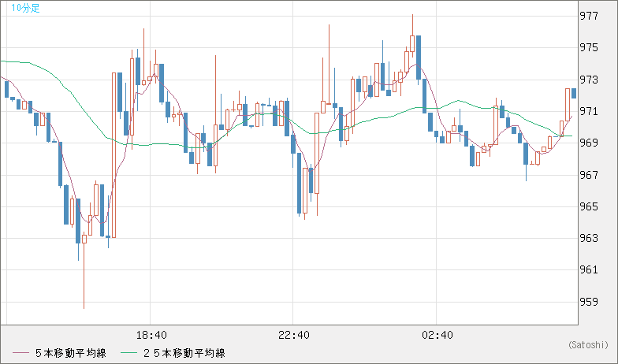Click the 18:40 time axis label
The image size is (618, 364).
[x=151, y=336]
